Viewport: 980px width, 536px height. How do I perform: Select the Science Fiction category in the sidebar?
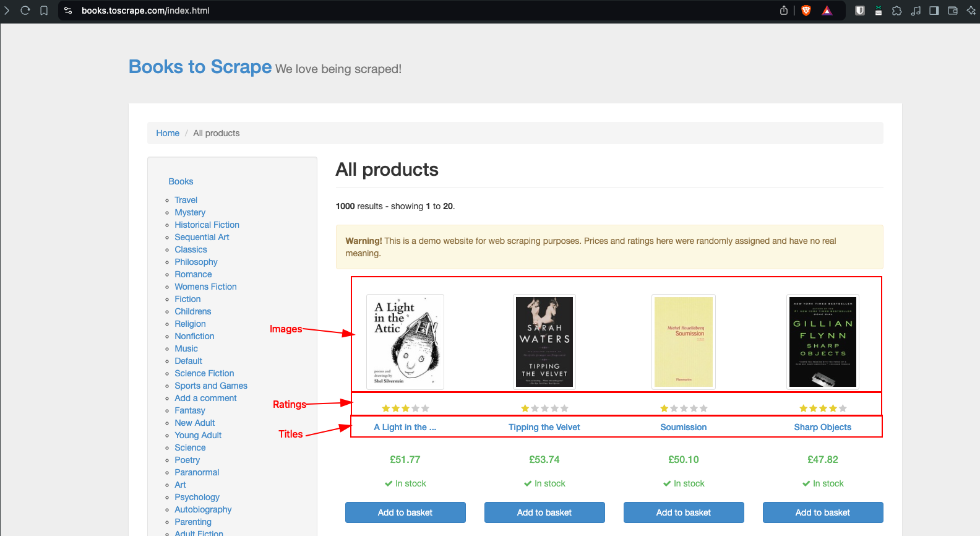204,373
